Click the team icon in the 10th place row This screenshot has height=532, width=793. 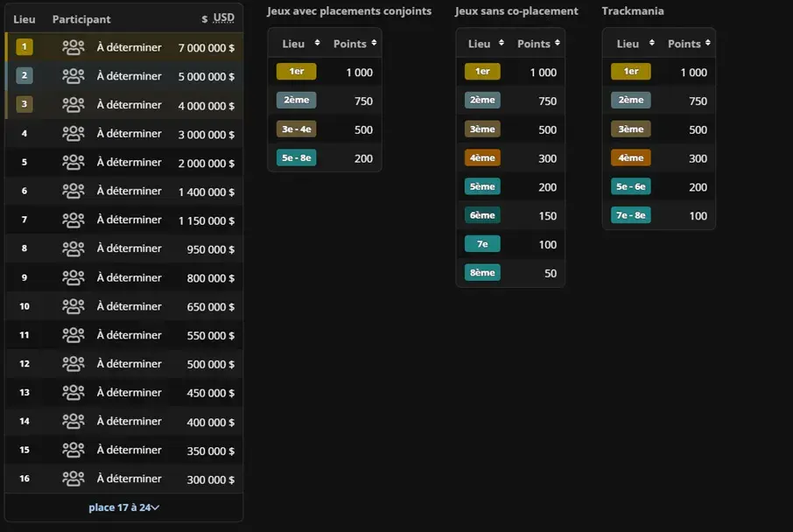tap(74, 306)
